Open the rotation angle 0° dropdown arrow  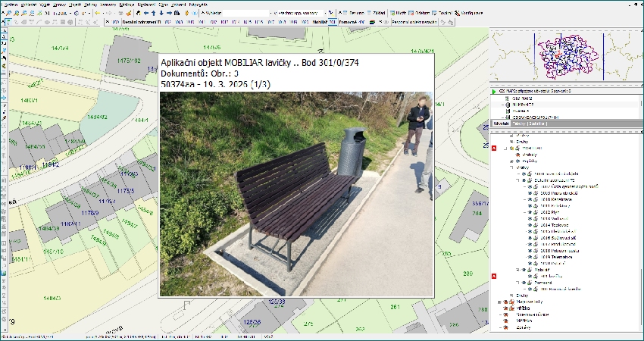[x=89, y=13]
